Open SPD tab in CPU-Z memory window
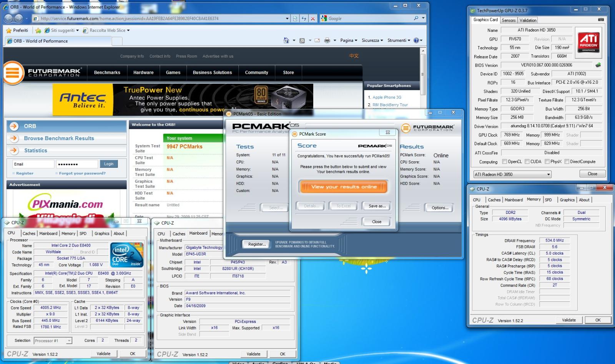 548,200
